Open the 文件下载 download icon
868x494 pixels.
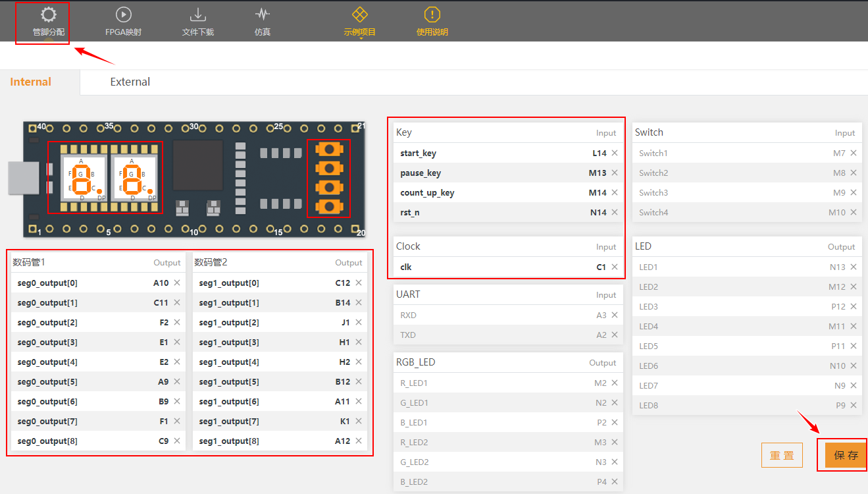coord(197,14)
